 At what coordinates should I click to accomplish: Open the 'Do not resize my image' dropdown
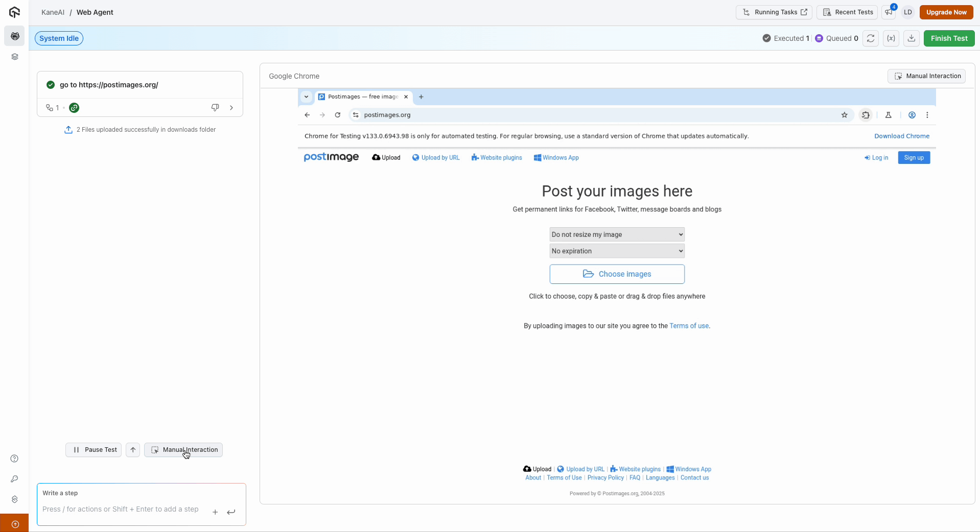617,234
